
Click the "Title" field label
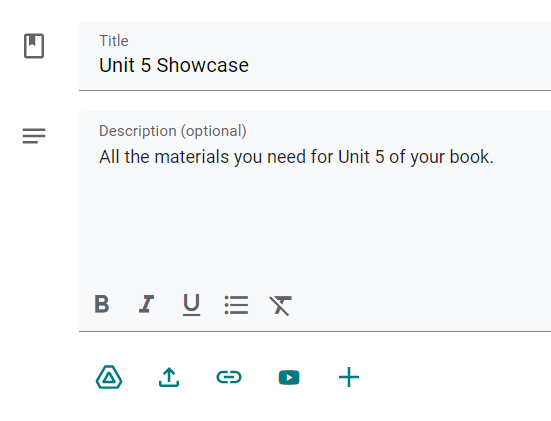pyautogui.click(x=114, y=41)
